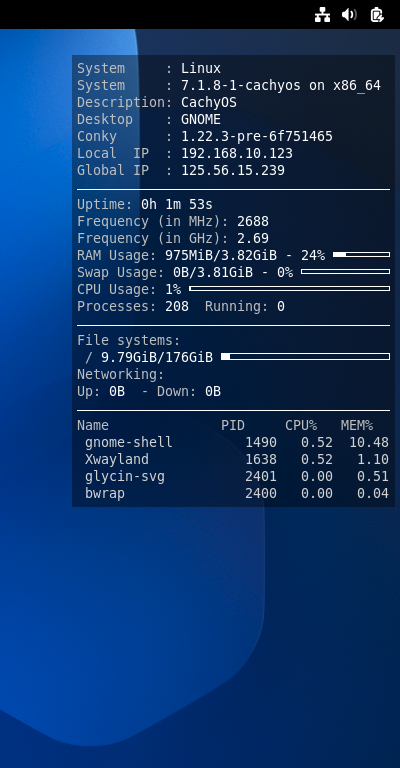The image size is (400, 768).
Task: Click the PID column header
Action: coord(233,425)
